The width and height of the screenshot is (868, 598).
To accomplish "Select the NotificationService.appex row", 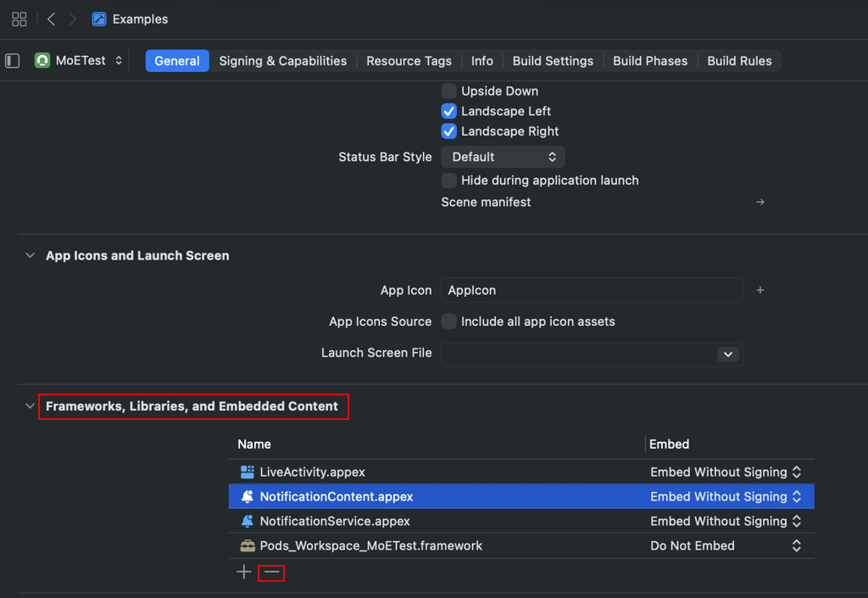I will 521,521.
